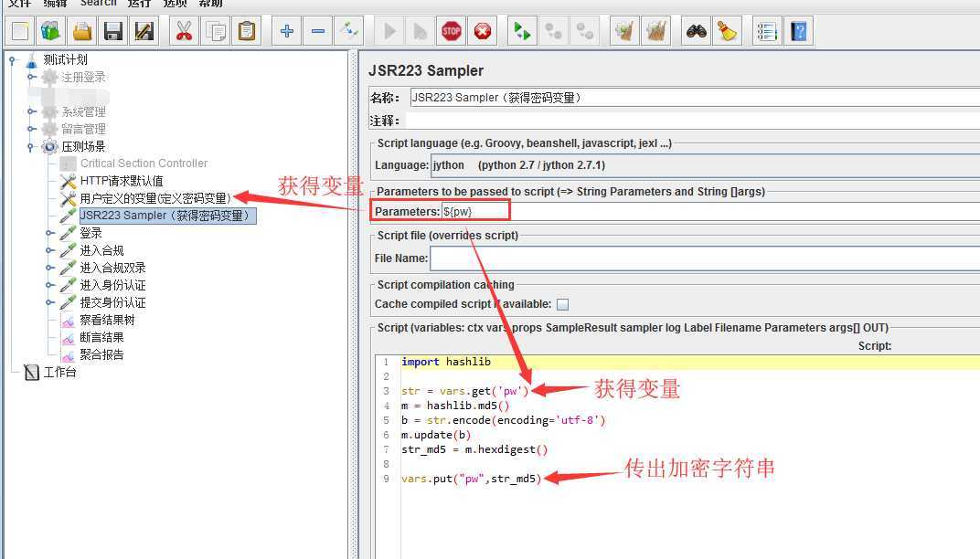The height and width of the screenshot is (559, 980).
Task: Click the red X Shutdown icon
Action: [483, 31]
